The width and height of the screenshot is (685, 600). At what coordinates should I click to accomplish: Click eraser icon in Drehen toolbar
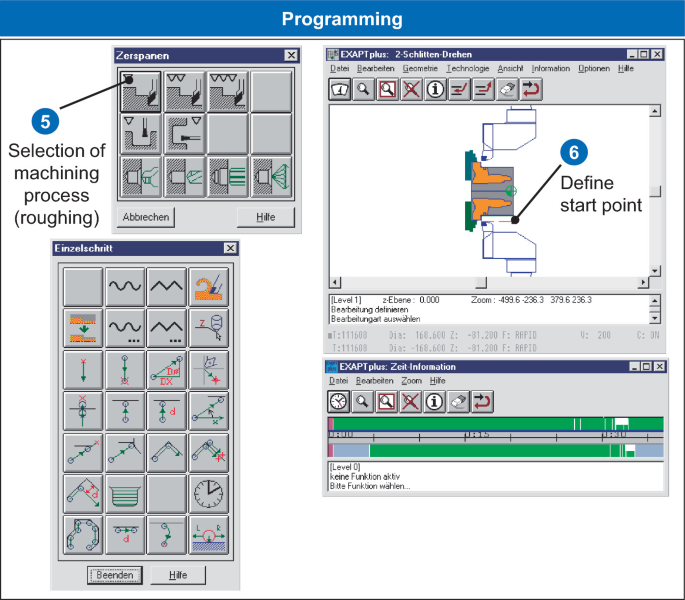coord(507,90)
